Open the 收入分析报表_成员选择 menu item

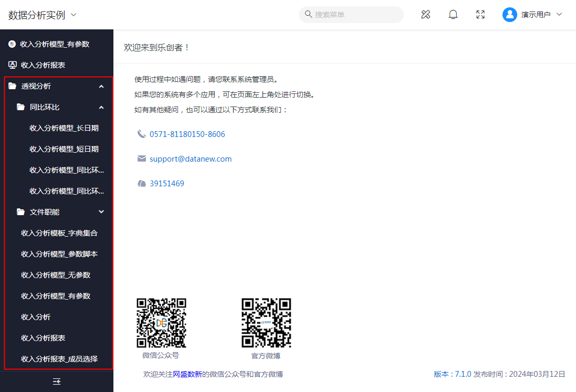[x=59, y=359]
